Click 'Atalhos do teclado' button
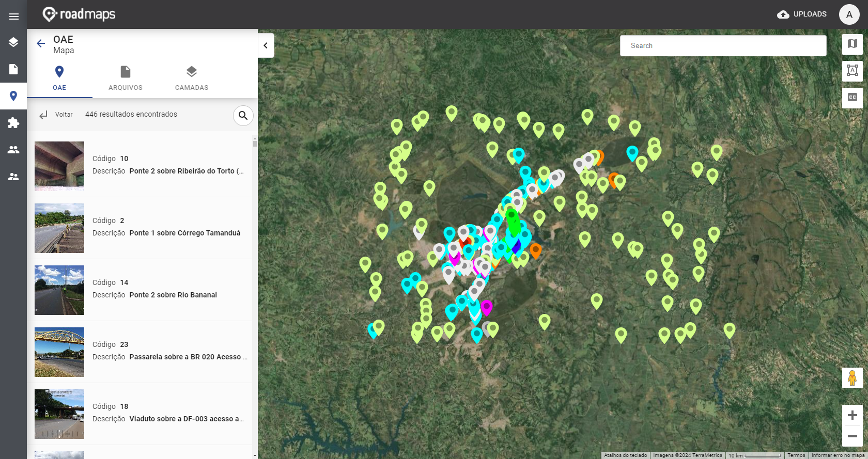 pyautogui.click(x=625, y=455)
